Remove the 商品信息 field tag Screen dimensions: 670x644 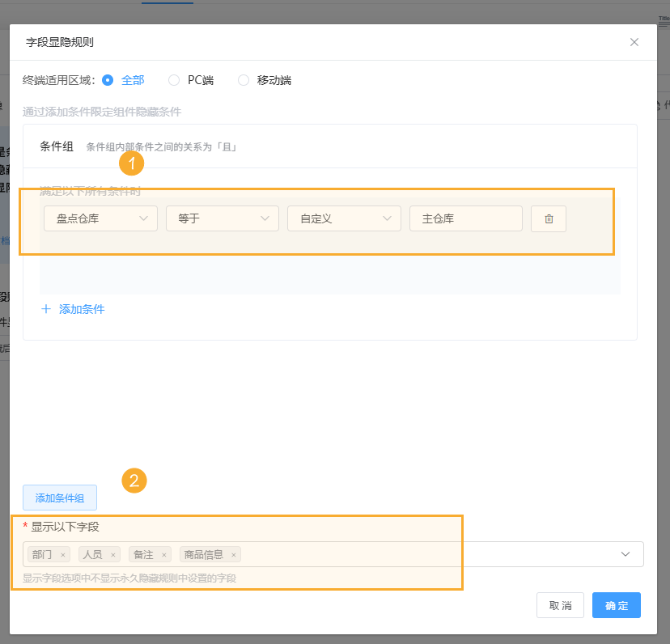point(233,554)
